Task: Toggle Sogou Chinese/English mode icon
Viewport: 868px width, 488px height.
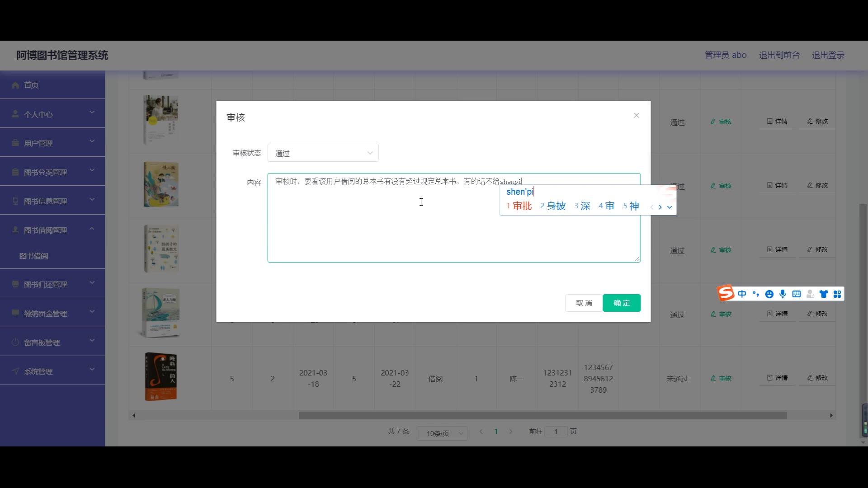Action: [x=742, y=294]
